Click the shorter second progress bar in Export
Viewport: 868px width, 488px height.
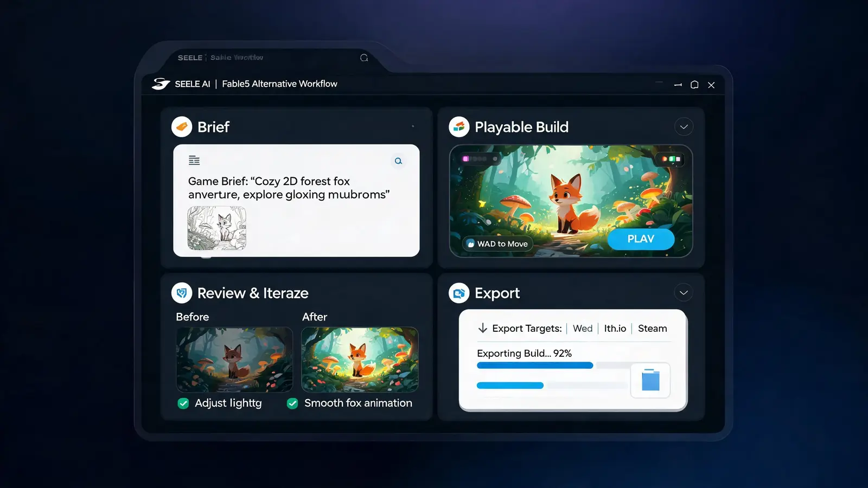coord(552,386)
